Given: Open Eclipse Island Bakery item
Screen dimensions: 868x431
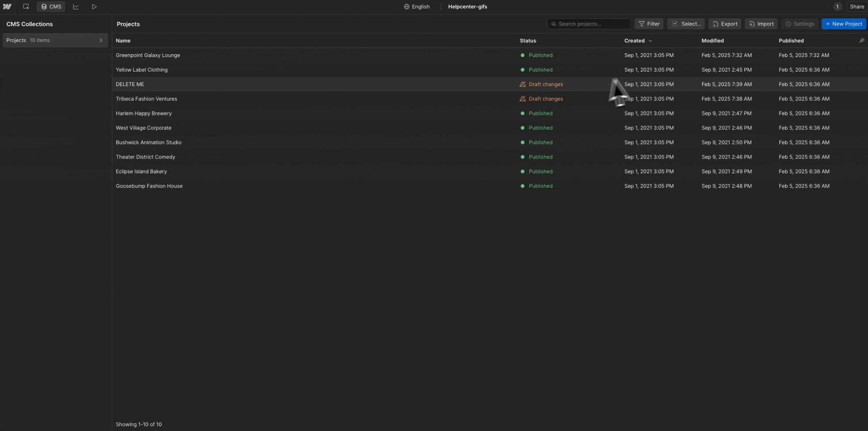Looking at the screenshot, I should pos(141,172).
